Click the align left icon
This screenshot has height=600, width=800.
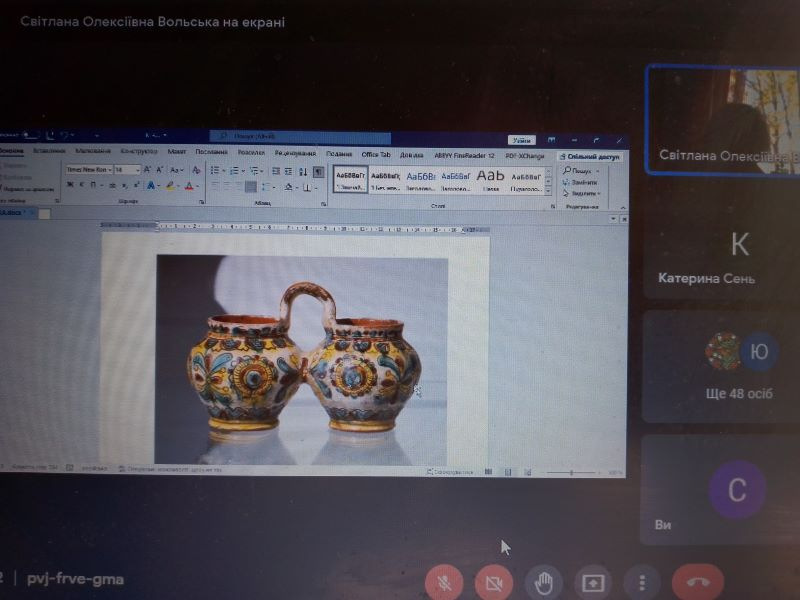[x=215, y=186]
